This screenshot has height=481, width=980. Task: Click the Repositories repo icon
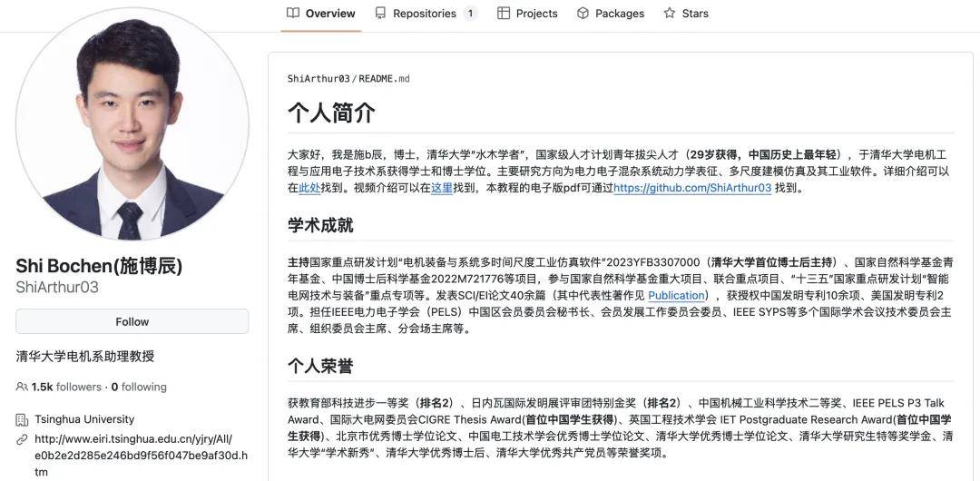tap(380, 13)
